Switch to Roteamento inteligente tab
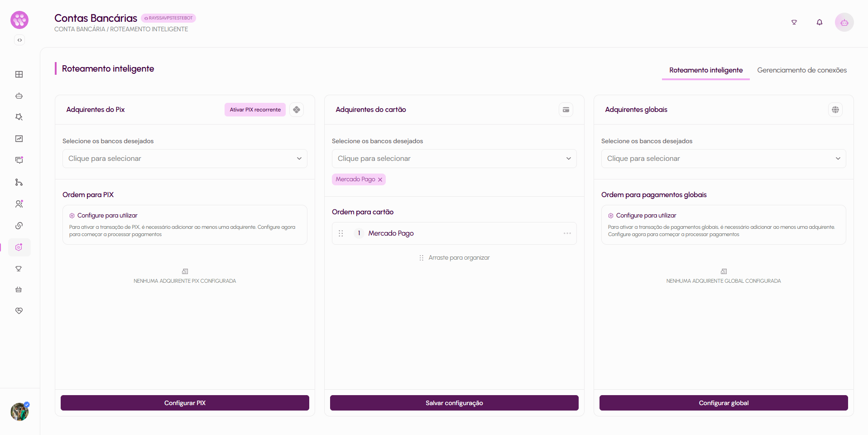Screen dimensions: 868x435 706,70
